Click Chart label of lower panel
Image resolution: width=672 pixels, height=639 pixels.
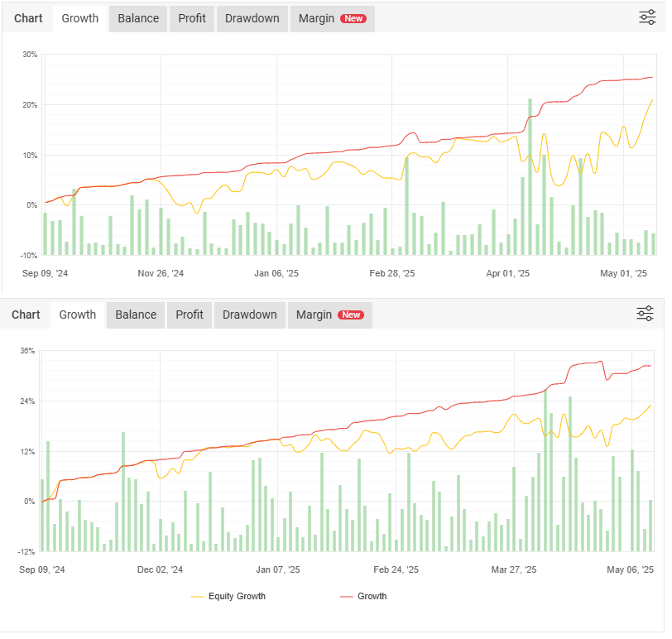point(26,315)
